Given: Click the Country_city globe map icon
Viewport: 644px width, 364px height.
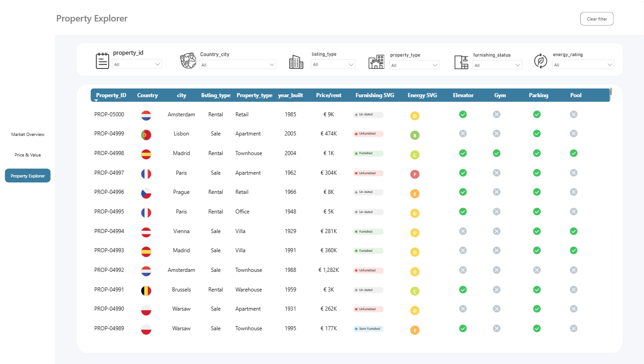Looking at the screenshot, I should click(188, 61).
